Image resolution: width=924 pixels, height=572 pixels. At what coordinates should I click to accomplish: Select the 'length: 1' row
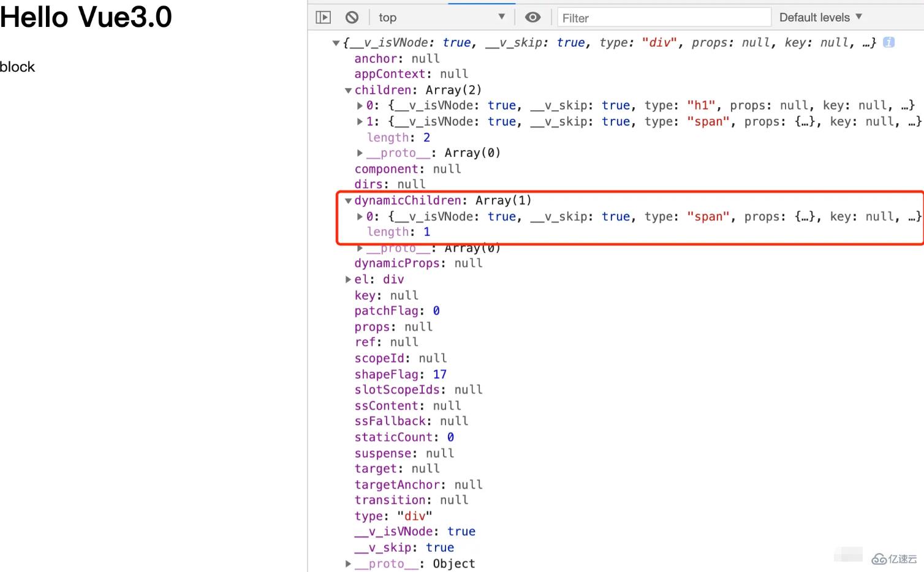tap(398, 232)
